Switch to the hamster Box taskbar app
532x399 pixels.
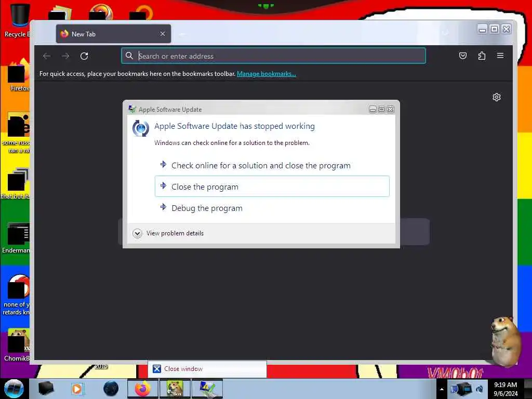coord(175,389)
